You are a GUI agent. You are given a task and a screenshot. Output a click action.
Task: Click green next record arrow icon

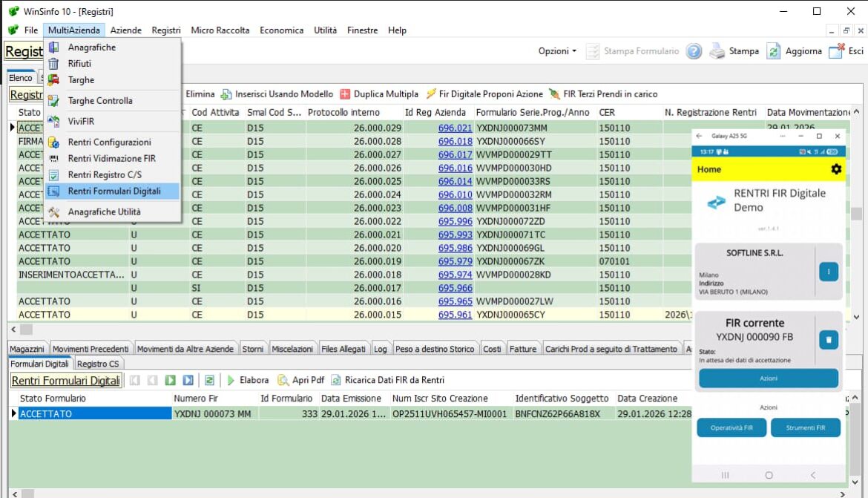point(171,380)
